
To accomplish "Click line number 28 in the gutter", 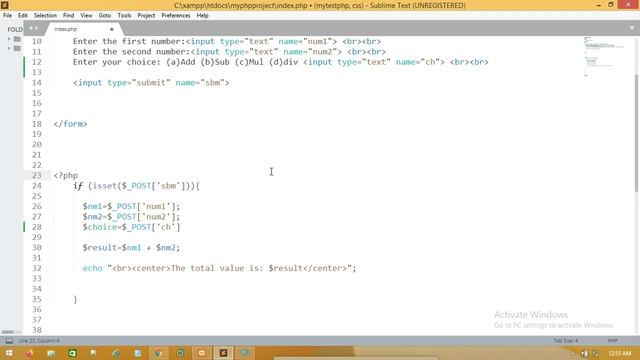I will [x=37, y=227].
